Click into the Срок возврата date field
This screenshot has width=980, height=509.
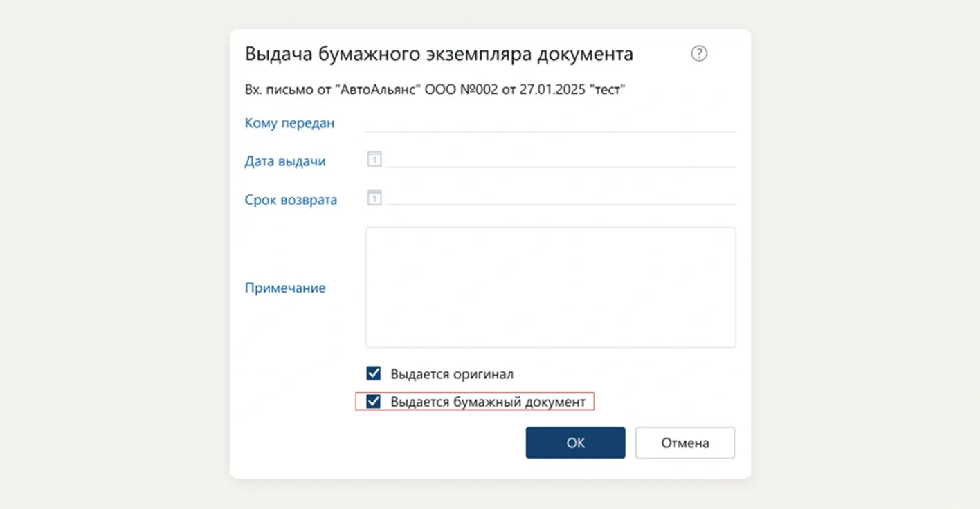560,197
